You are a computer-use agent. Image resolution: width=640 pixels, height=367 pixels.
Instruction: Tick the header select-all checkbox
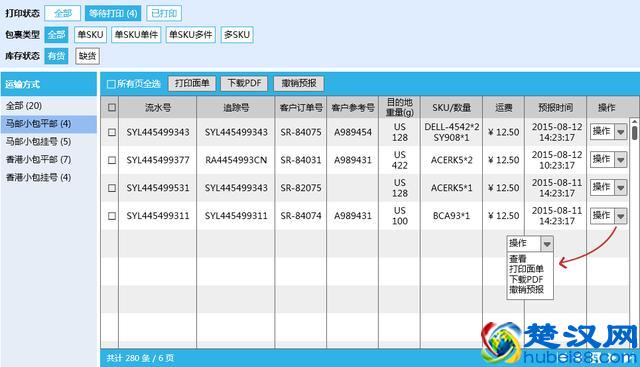(x=111, y=107)
